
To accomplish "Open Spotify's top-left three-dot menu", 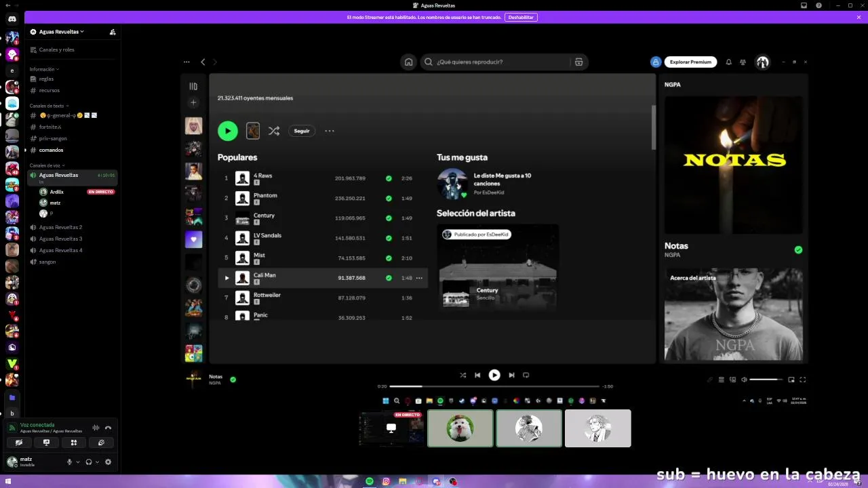I will (186, 62).
